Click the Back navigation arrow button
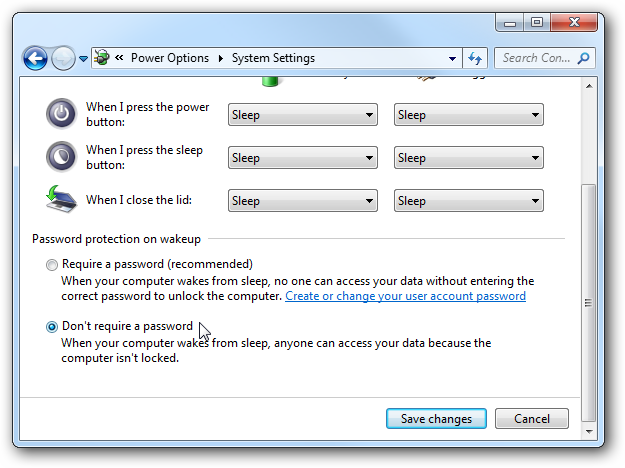625x468 pixels. (35, 58)
